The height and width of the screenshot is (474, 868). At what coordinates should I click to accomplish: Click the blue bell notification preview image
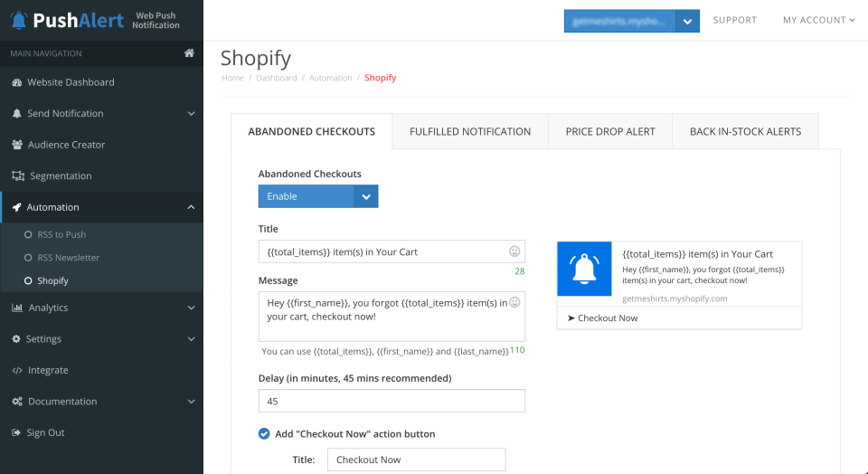click(x=586, y=269)
